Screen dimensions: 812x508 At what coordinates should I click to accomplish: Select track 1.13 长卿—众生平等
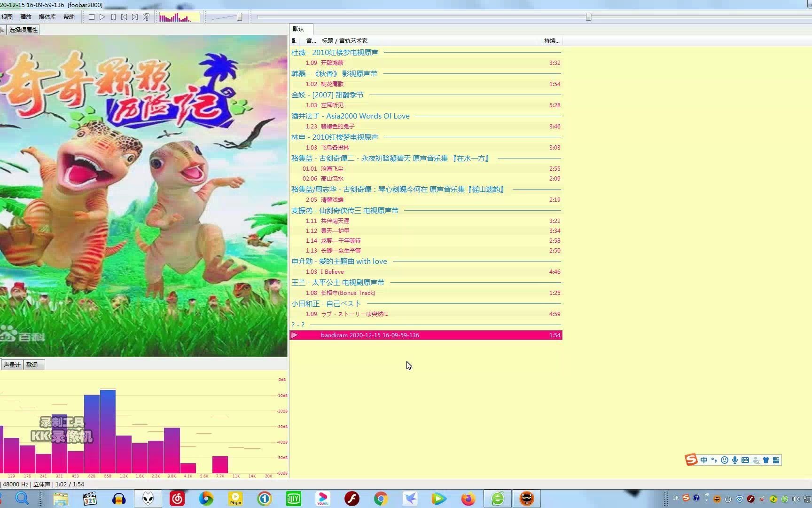tap(426, 251)
